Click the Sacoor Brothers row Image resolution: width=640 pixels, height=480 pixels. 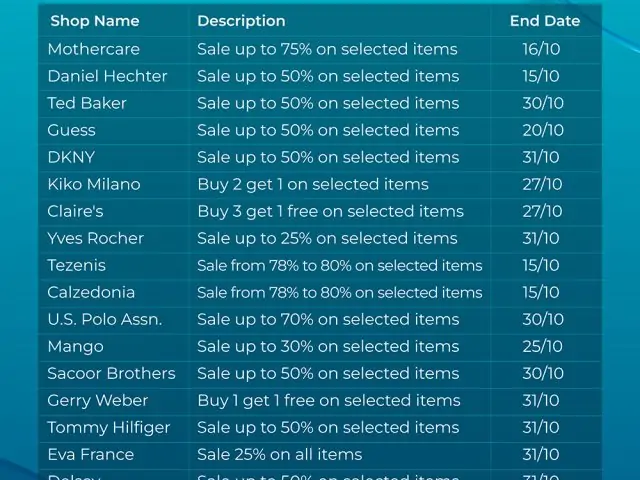[320, 373]
